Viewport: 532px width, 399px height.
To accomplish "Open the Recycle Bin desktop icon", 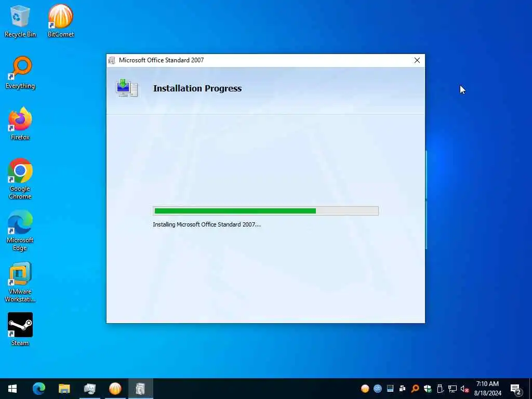I will tap(20, 21).
